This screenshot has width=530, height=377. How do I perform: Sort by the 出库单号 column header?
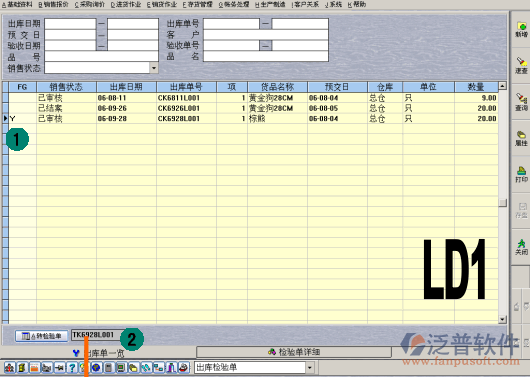click(x=186, y=87)
